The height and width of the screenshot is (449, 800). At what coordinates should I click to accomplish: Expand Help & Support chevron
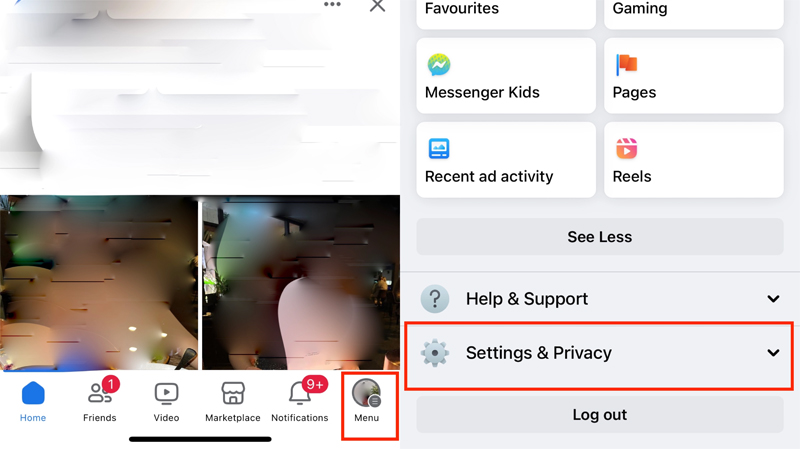pos(773,298)
